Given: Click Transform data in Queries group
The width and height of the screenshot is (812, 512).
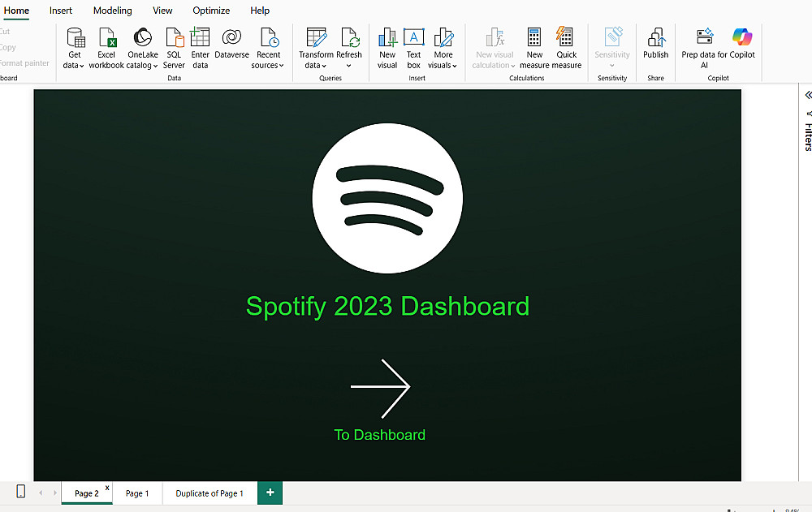Looking at the screenshot, I should (316, 48).
